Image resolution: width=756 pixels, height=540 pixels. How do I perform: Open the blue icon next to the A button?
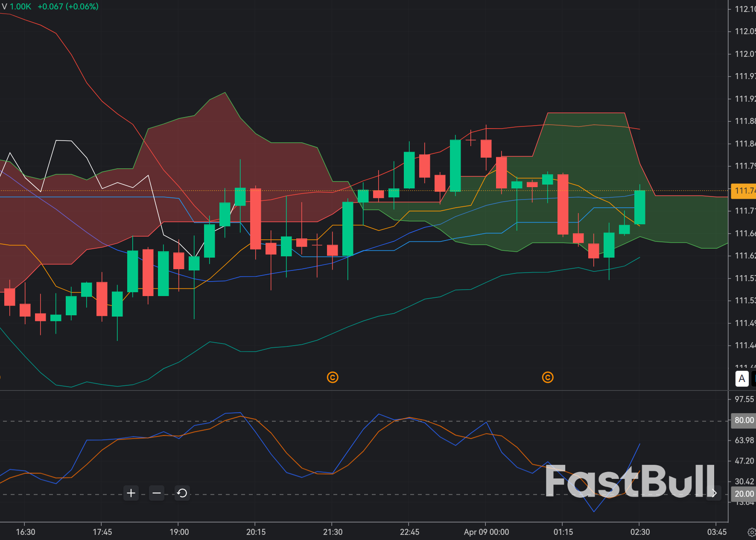tap(754, 379)
